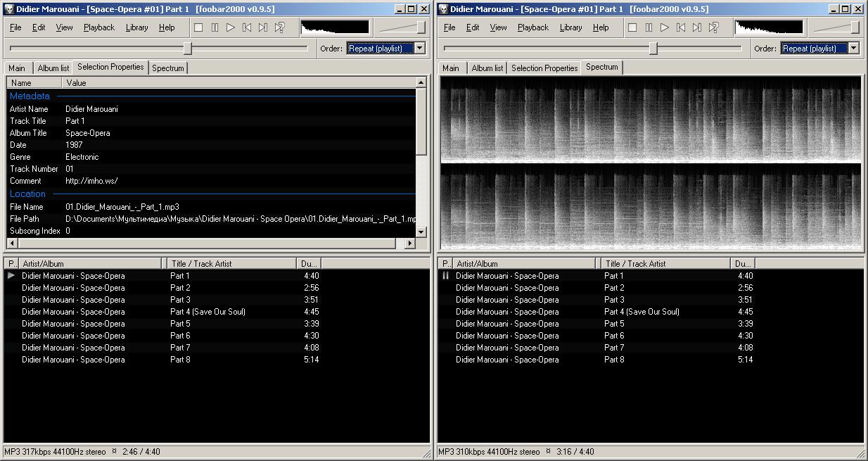Switch to Main tab in left window
The image size is (868, 461).
pos(17,68)
